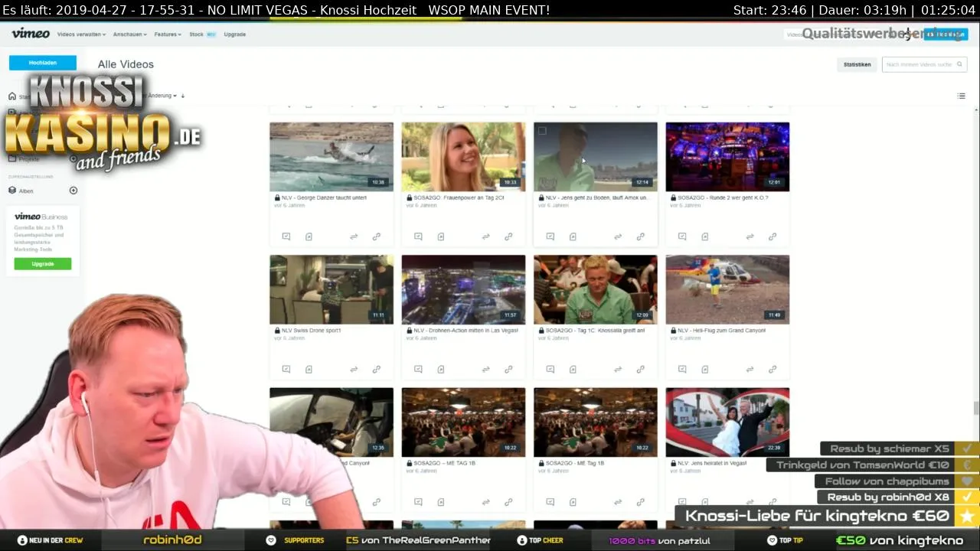Open NLV - George Danzer taucht unter title
Viewport: 980px width, 551px height.
point(324,197)
